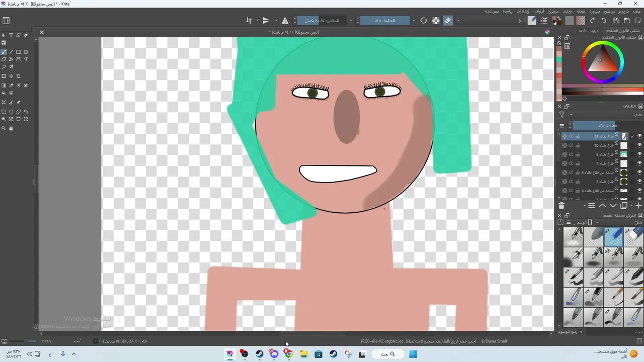The width and height of the screenshot is (644, 362).
Task: Expand the crop tool dropdown arrow
Action: [x=258, y=21]
